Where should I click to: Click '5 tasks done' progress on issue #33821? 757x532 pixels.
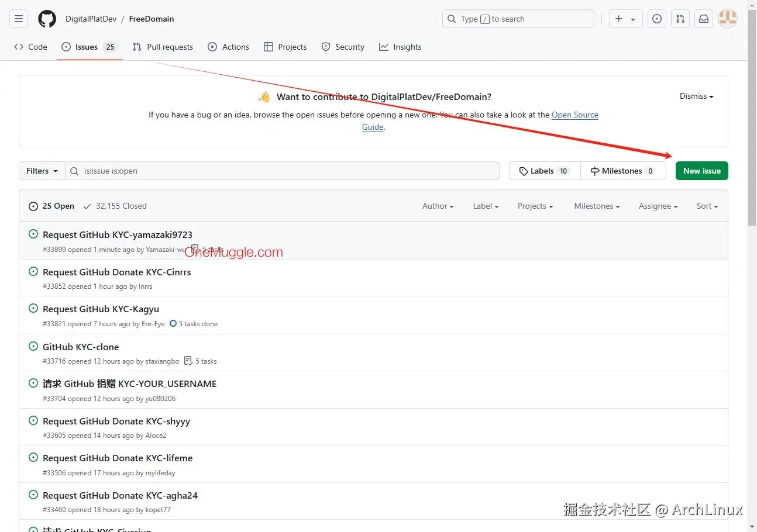194,324
